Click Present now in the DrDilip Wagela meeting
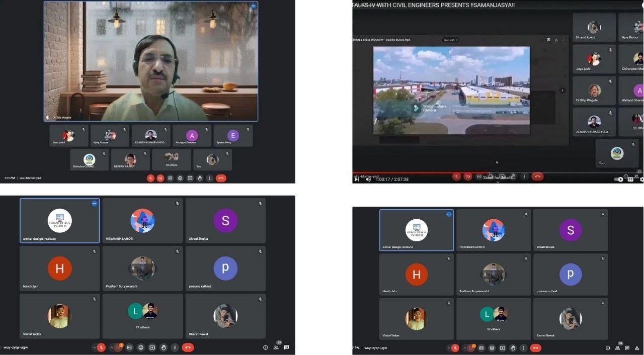 190,178
